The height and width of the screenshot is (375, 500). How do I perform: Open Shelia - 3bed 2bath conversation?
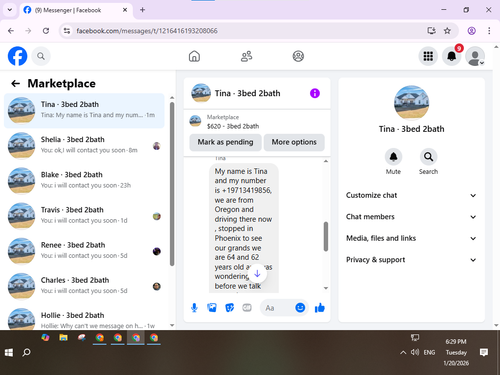[84, 145]
